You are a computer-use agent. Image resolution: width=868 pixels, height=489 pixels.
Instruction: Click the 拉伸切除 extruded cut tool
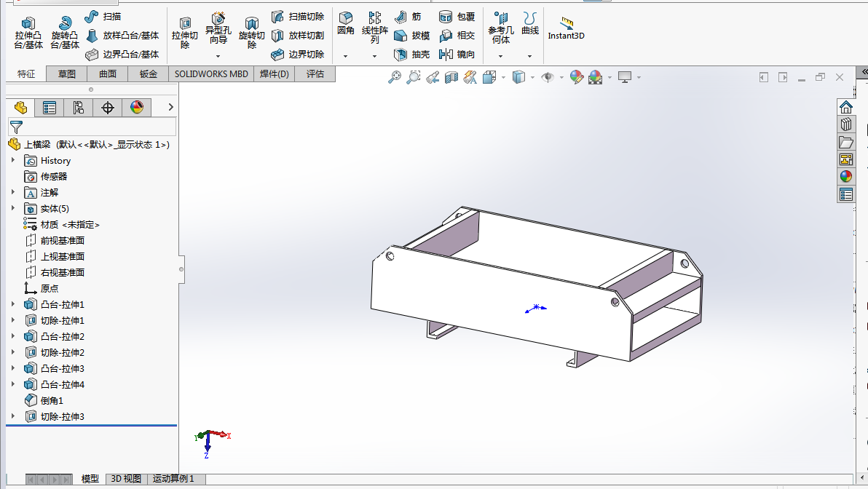tap(185, 33)
